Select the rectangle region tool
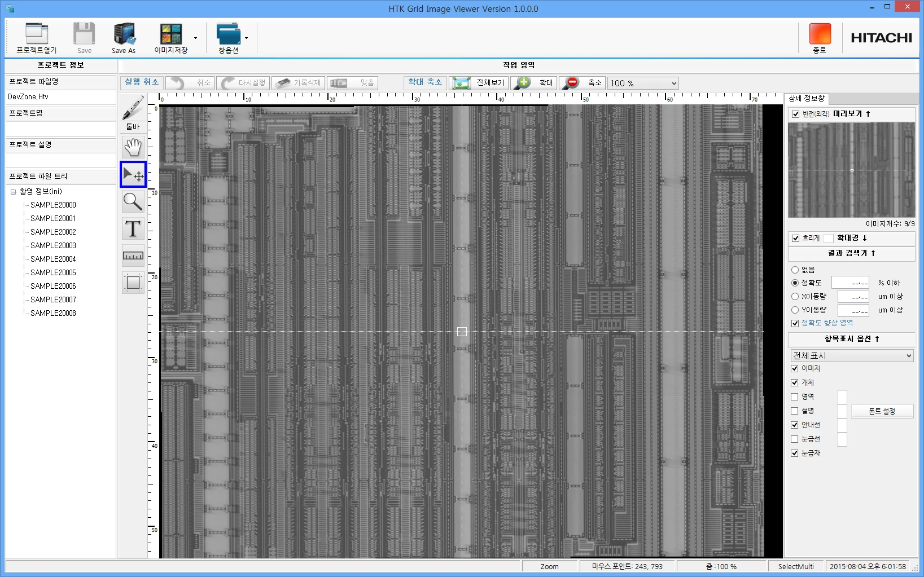 [x=133, y=283]
